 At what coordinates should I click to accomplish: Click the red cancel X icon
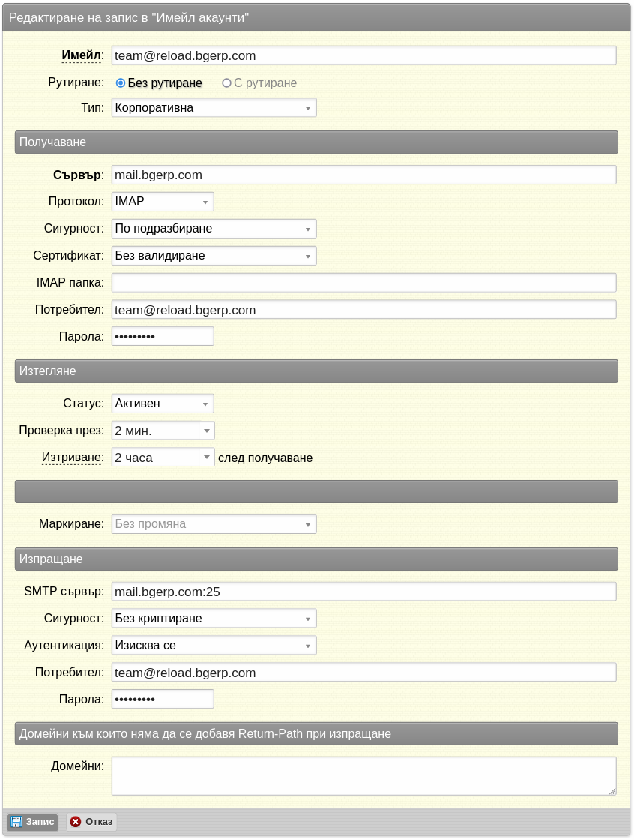(76, 822)
